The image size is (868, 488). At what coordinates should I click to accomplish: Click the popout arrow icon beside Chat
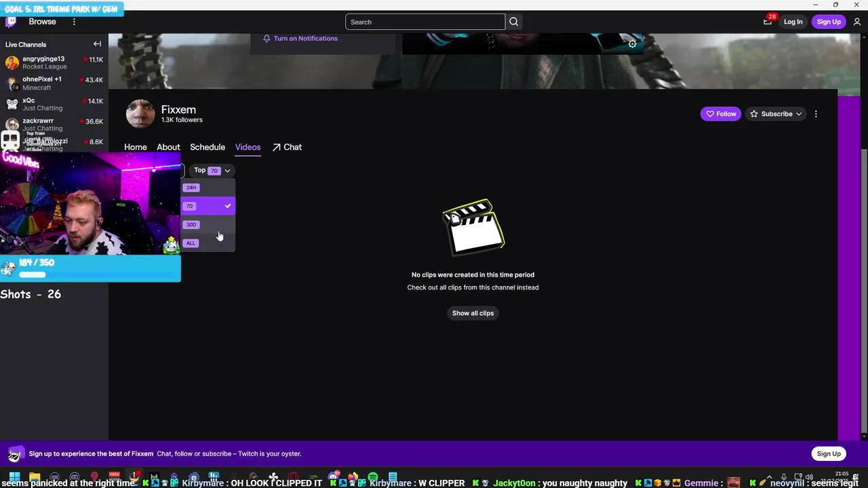tap(277, 147)
